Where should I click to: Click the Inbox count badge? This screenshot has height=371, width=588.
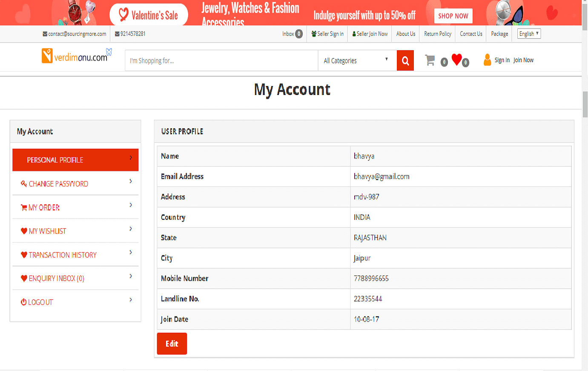coord(299,34)
